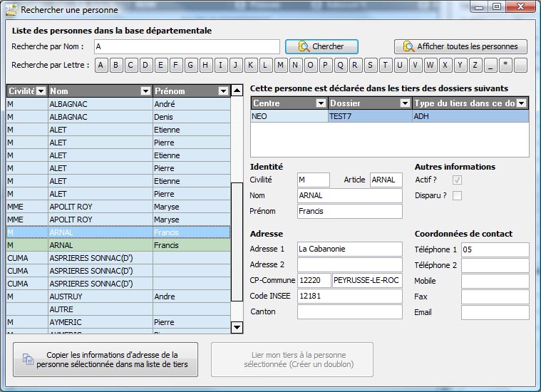This screenshot has height=392, width=541.
Task: Maximize the Rechercher une personne window
Action: pos(497,6)
